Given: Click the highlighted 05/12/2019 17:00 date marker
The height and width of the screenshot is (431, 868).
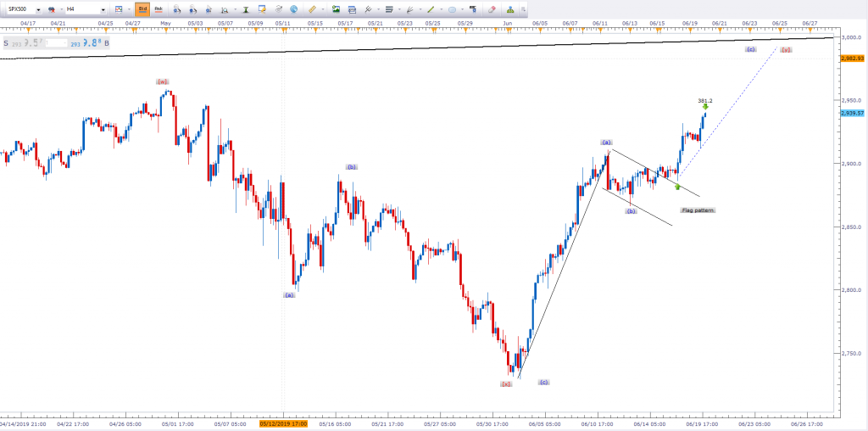Looking at the screenshot, I should pos(283,422).
